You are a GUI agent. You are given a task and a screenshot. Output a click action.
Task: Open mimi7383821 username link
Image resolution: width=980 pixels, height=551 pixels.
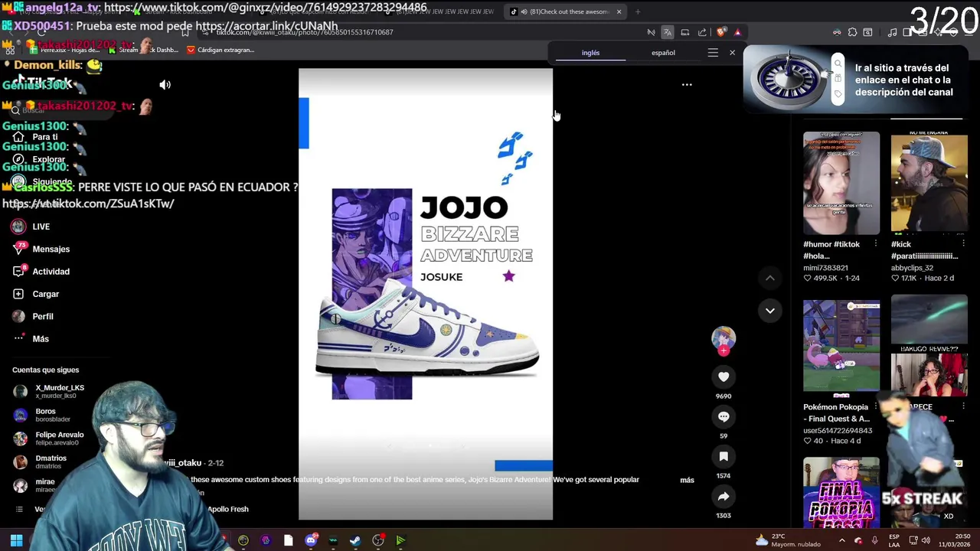tap(825, 268)
